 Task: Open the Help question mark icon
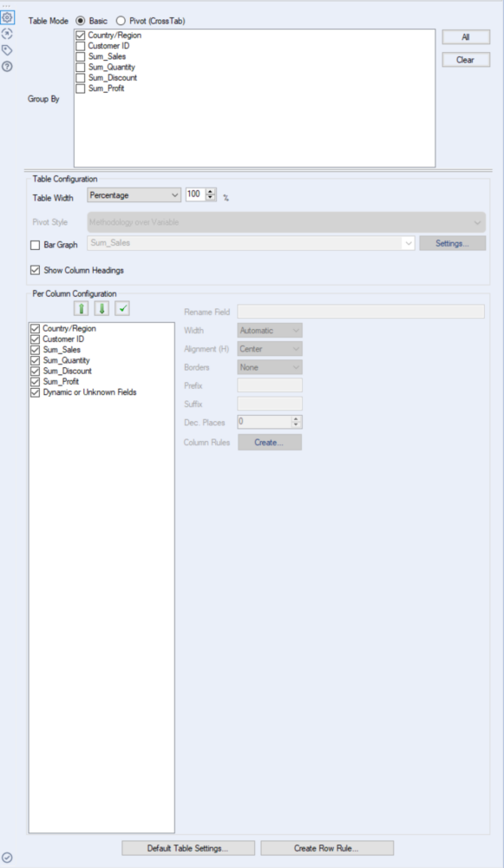(7, 67)
